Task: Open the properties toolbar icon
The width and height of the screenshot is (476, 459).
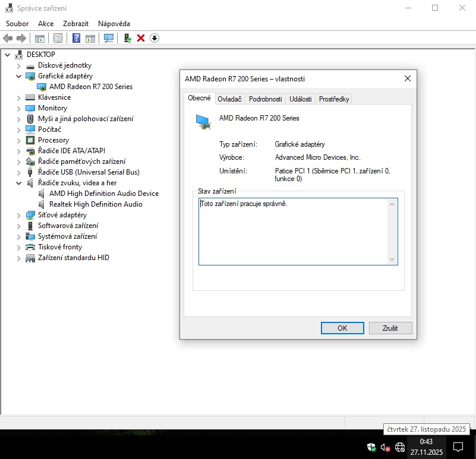Action: (58, 38)
